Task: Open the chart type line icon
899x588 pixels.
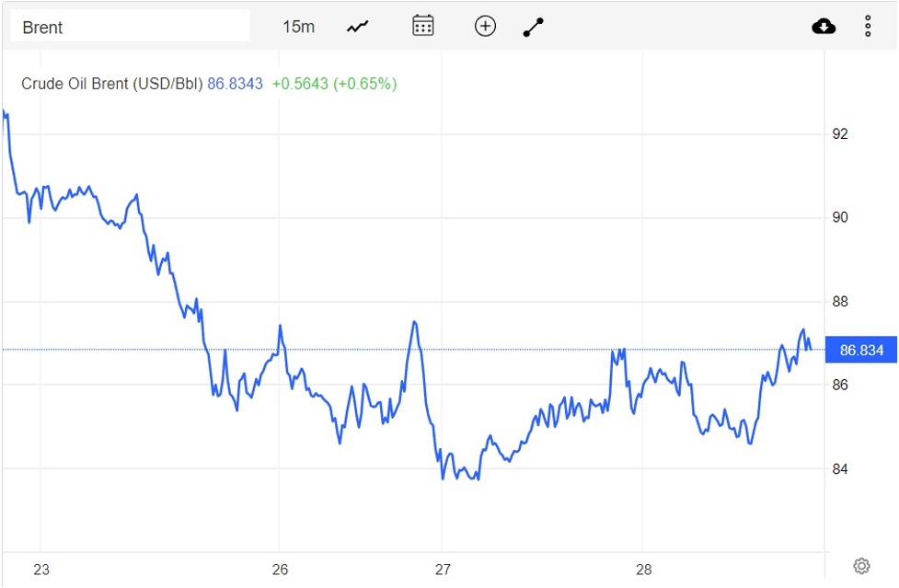Action: (x=357, y=27)
